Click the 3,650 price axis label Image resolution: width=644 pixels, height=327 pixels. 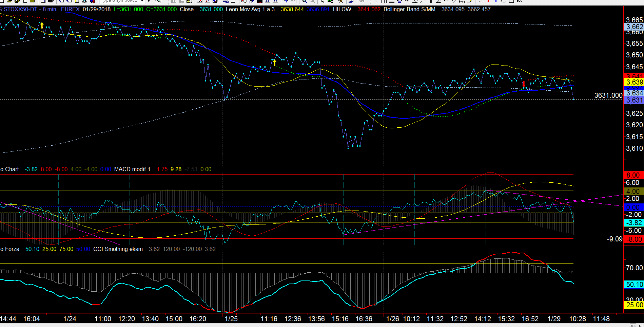635,55
